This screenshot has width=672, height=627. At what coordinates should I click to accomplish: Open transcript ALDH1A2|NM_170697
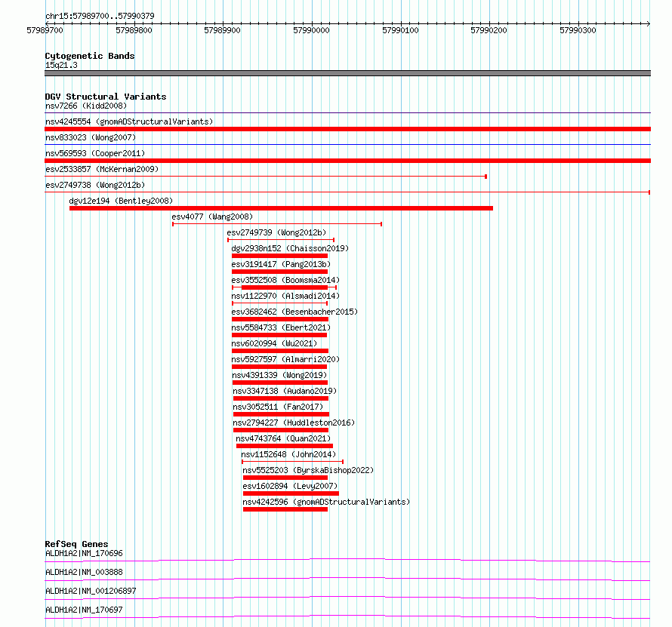(x=84, y=610)
